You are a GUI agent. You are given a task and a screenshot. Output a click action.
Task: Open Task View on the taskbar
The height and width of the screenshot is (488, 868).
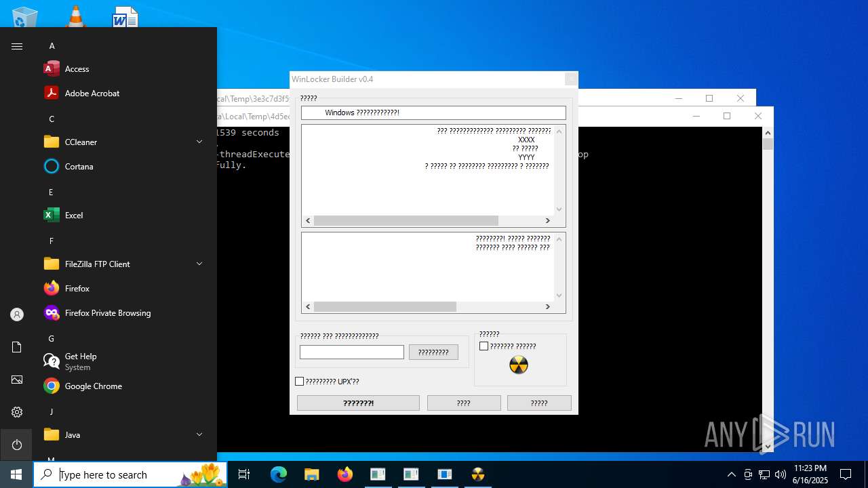click(244, 474)
